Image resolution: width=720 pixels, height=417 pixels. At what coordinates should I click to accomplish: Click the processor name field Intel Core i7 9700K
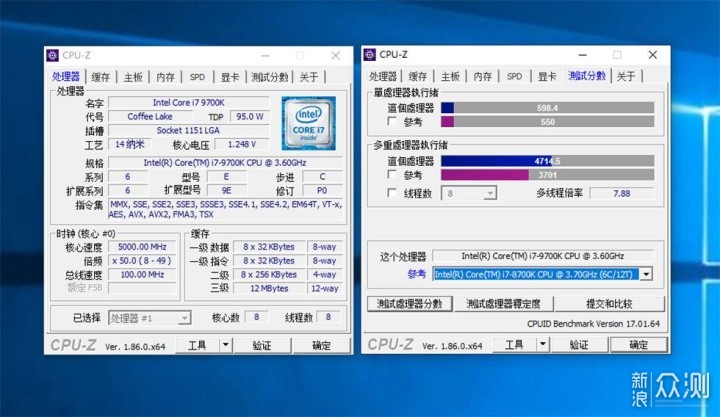[x=189, y=102]
